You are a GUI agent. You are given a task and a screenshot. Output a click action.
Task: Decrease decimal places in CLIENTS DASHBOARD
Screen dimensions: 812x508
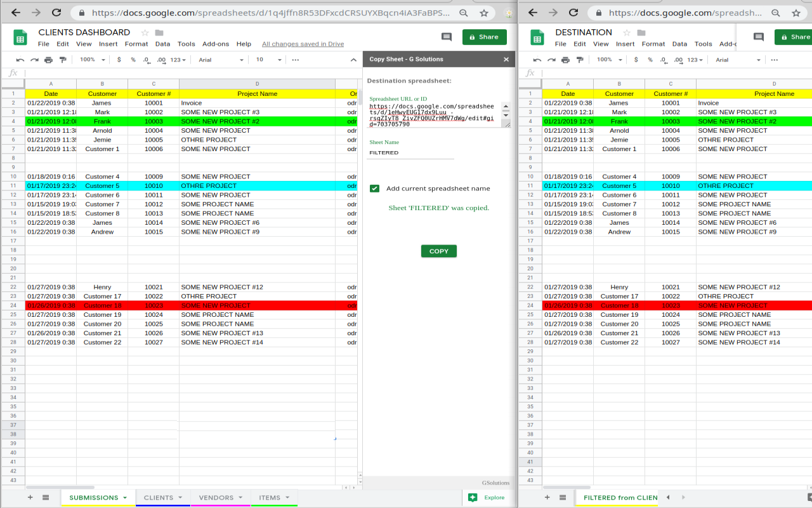coord(147,60)
